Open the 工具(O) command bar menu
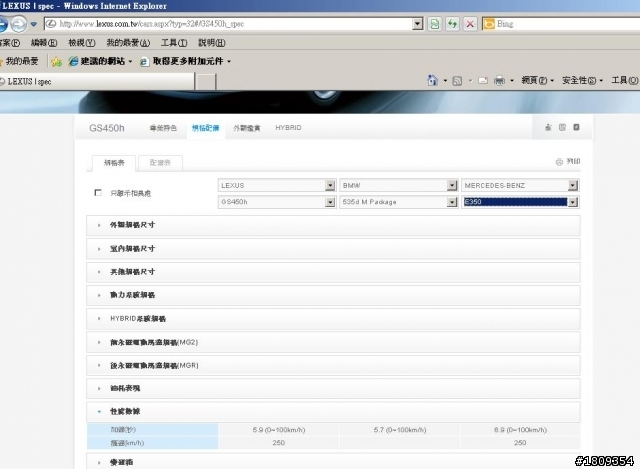This screenshot has width=640, height=469. 624,80
